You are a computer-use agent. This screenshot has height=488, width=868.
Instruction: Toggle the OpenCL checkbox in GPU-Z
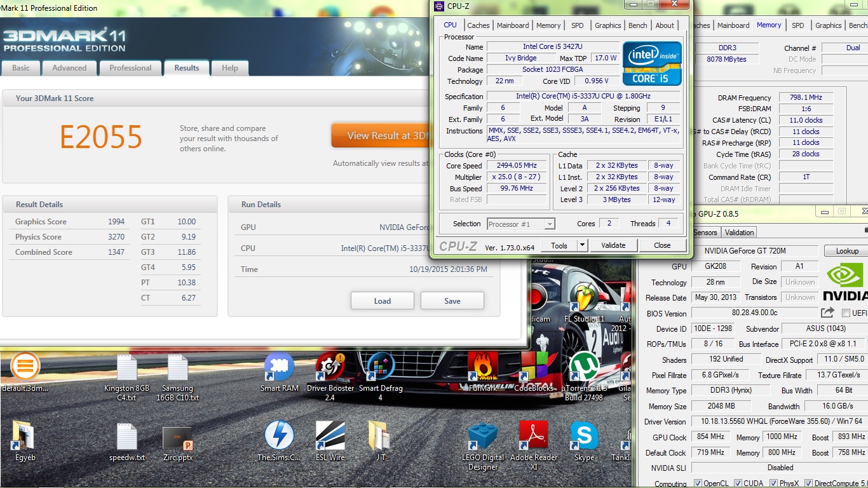click(698, 484)
